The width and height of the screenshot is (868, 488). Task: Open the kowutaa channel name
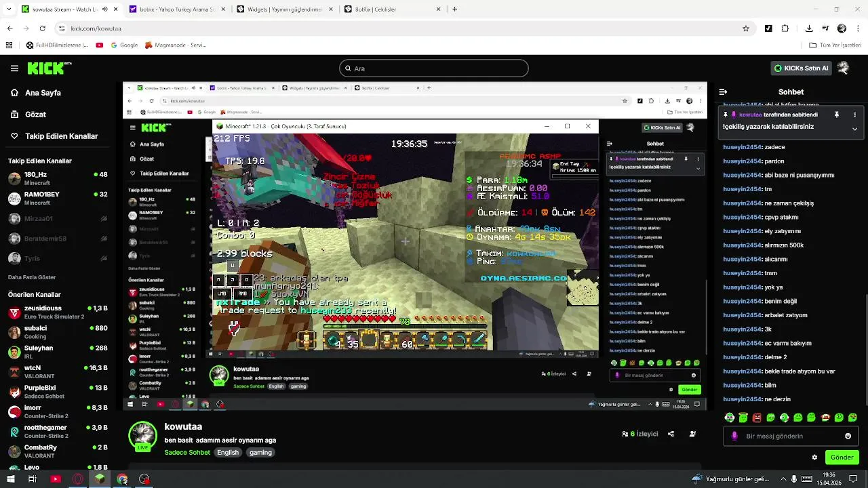183,427
